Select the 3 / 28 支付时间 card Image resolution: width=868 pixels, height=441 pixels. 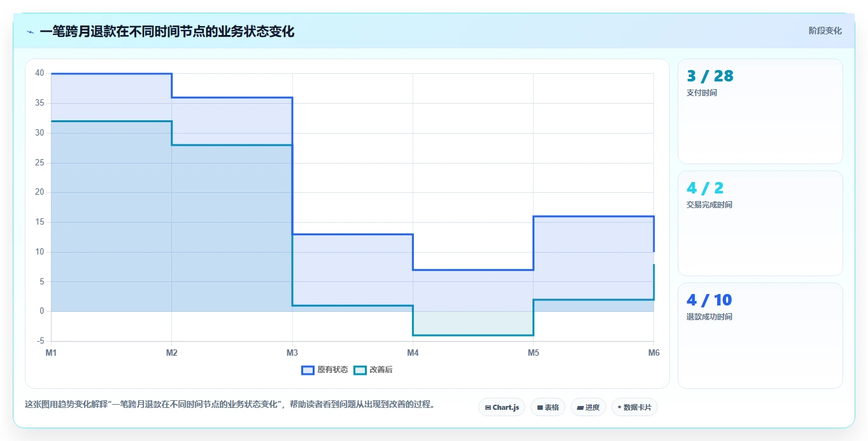click(x=760, y=111)
